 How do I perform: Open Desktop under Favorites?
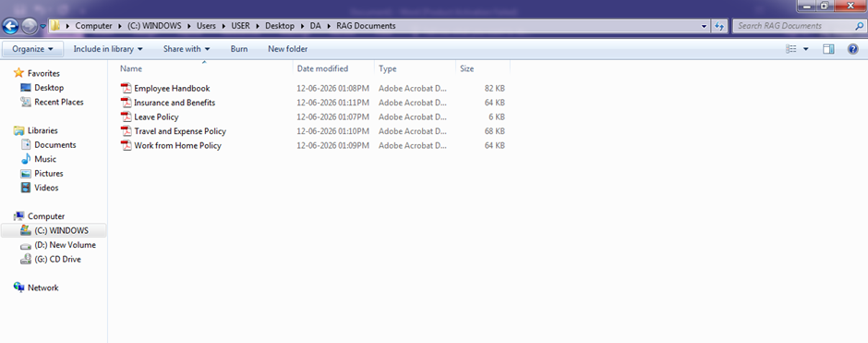pos(49,88)
